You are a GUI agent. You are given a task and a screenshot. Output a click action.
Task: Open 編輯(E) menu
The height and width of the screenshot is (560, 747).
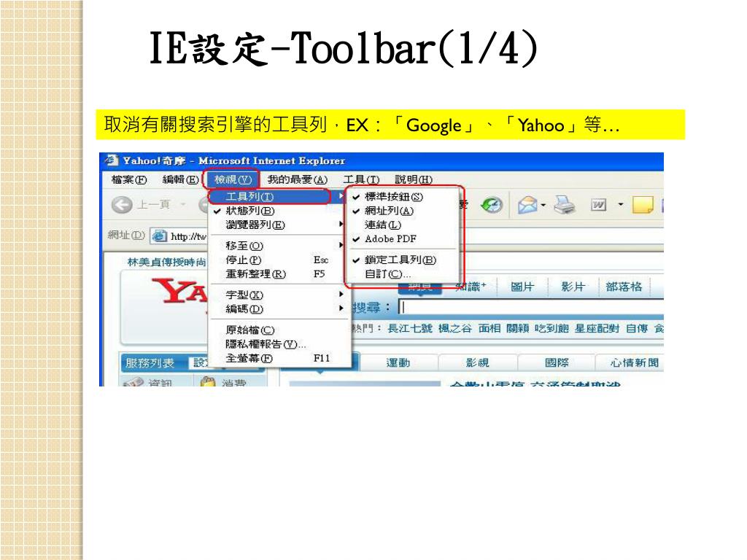point(180,179)
